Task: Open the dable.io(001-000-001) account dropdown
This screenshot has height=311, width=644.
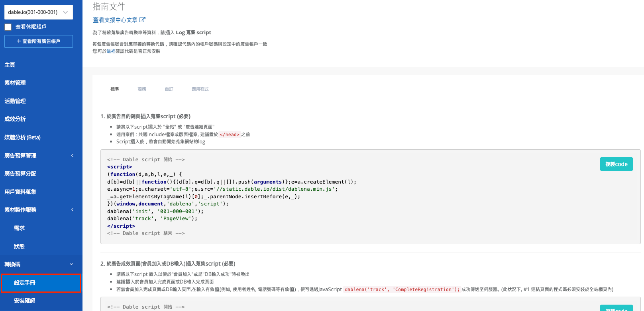Action: [39, 12]
